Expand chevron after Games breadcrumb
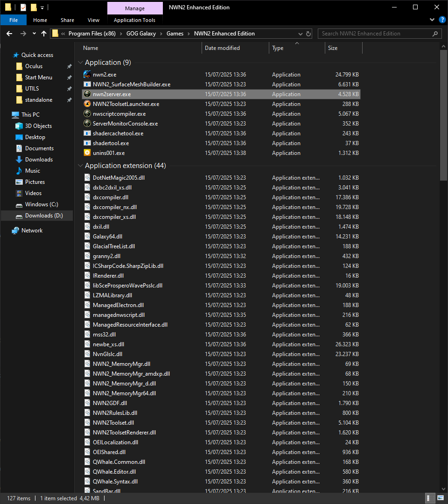This screenshot has height=504, width=448. pyautogui.click(x=189, y=34)
